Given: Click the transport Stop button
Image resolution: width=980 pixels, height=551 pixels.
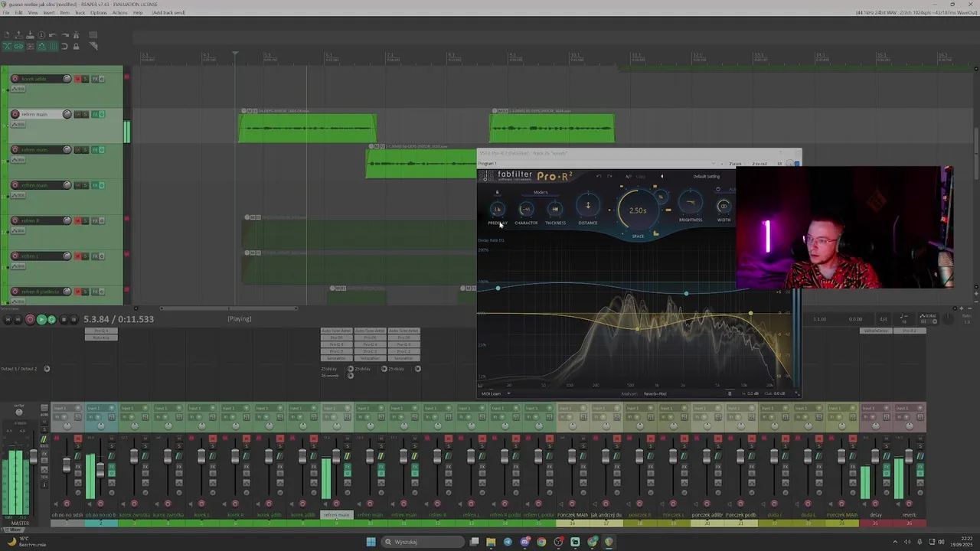Looking at the screenshot, I should click(x=64, y=319).
